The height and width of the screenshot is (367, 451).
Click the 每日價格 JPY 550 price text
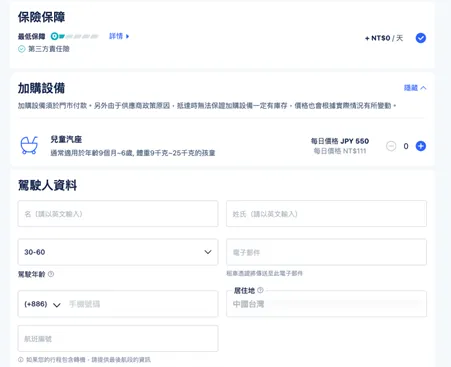pyautogui.click(x=340, y=141)
